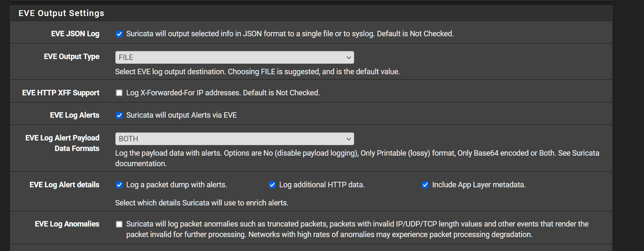Click 'EVE Log Alert Payload Data Formats' label

(x=62, y=143)
